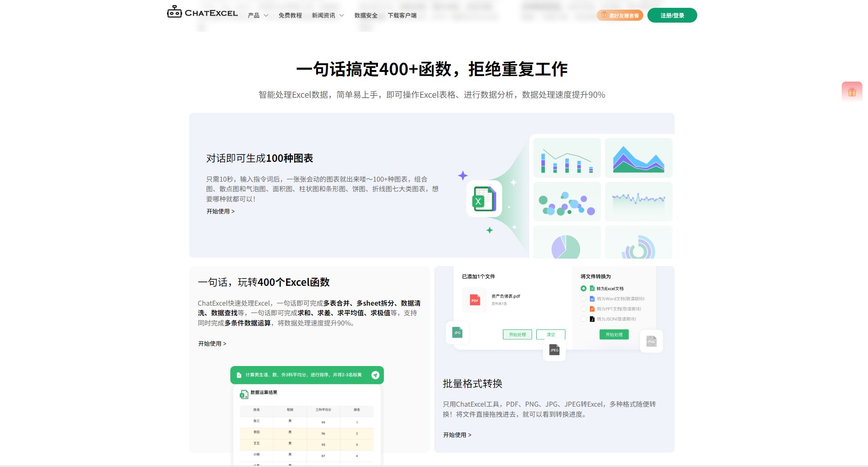Open 开始使用 under 批量格式转换

(457, 435)
